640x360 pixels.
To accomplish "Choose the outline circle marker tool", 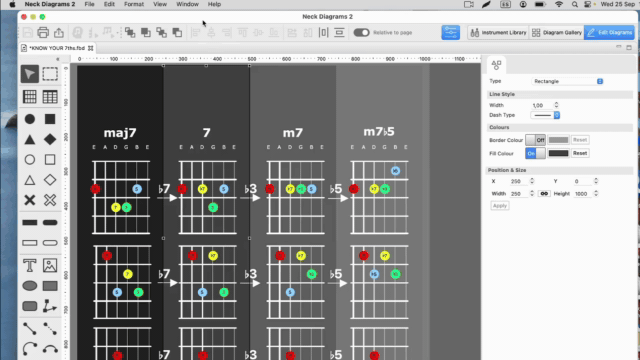I will point(30,160).
